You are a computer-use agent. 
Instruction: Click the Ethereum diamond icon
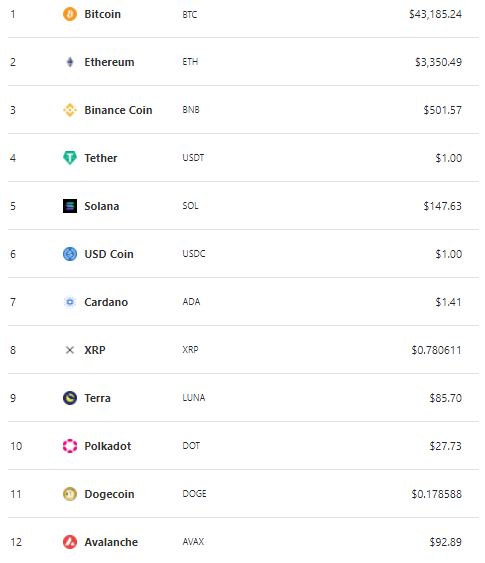click(x=70, y=62)
